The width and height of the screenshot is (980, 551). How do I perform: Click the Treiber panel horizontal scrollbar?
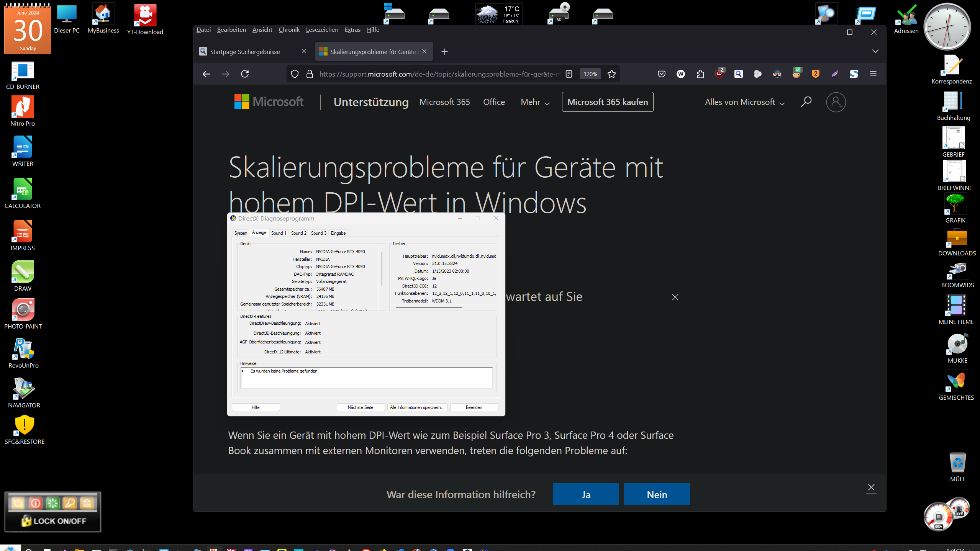point(429,307)
